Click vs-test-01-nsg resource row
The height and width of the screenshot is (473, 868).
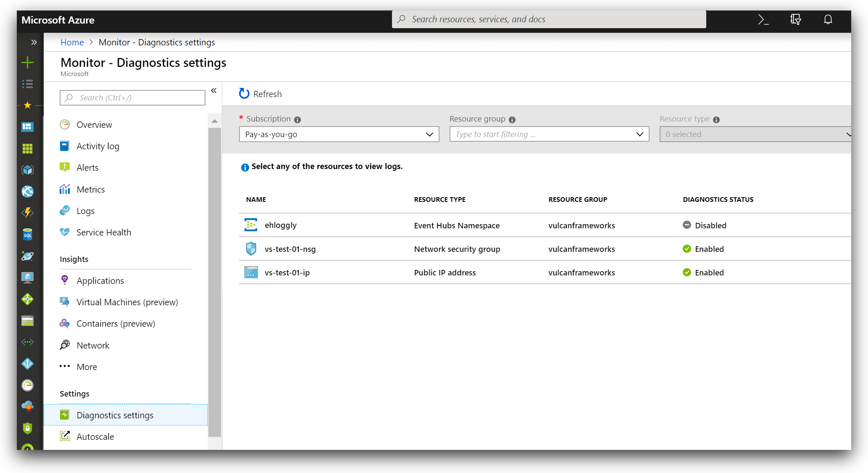click(x=290, y=249)
